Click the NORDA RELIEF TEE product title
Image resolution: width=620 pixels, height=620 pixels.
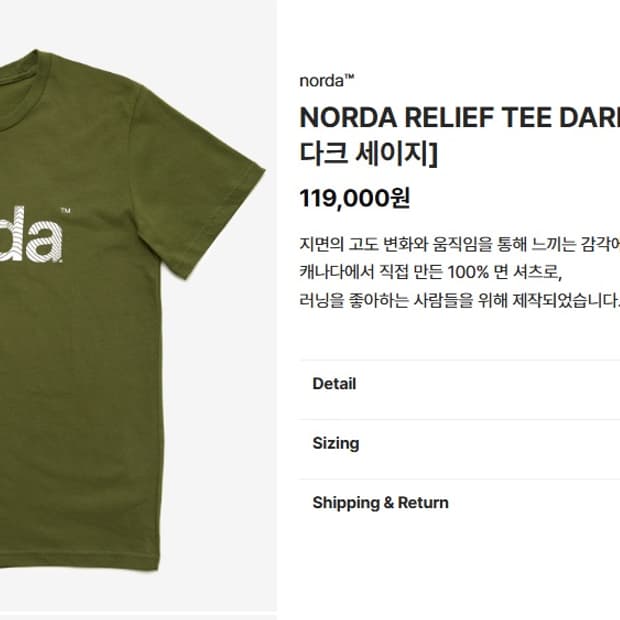459,118
